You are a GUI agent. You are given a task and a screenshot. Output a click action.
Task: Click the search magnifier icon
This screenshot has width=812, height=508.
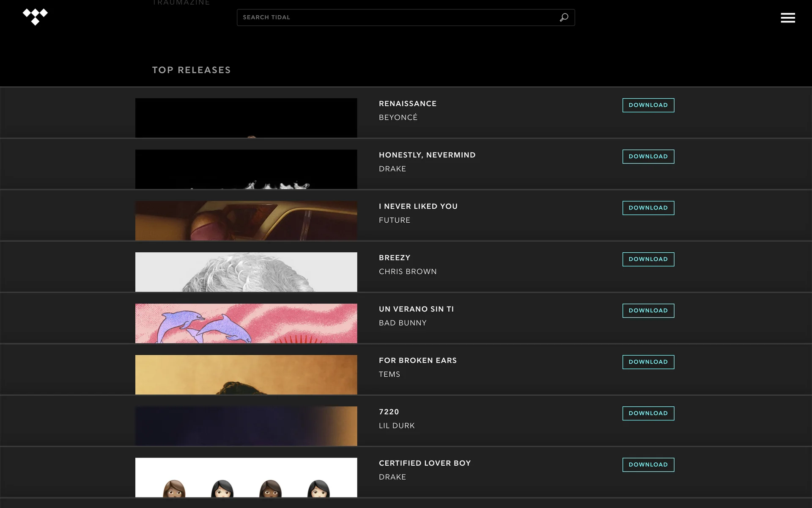[x=564, y=17]
